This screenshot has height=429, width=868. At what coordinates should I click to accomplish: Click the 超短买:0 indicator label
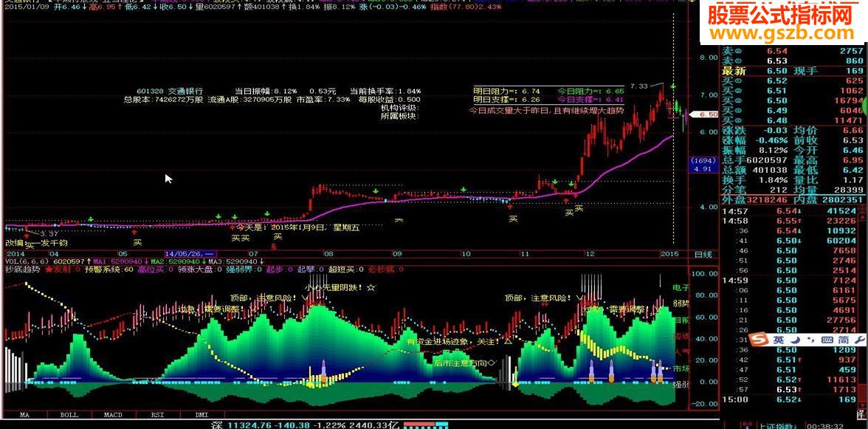[x=346, y=270]
